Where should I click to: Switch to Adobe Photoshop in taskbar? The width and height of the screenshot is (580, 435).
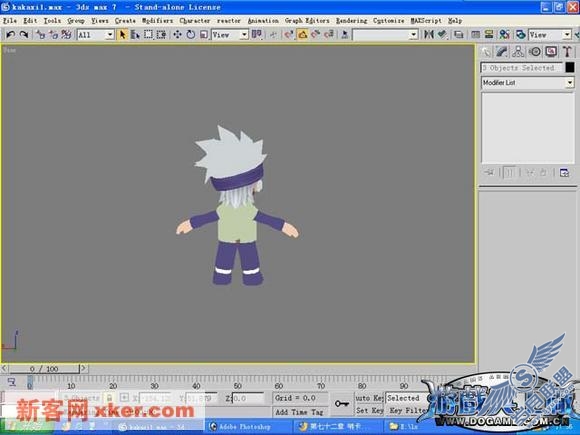click(249, 426)
